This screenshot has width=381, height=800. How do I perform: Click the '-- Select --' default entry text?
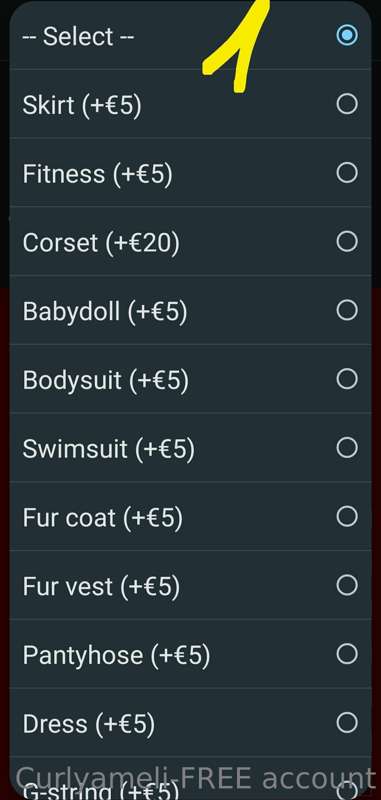point(79,36)
